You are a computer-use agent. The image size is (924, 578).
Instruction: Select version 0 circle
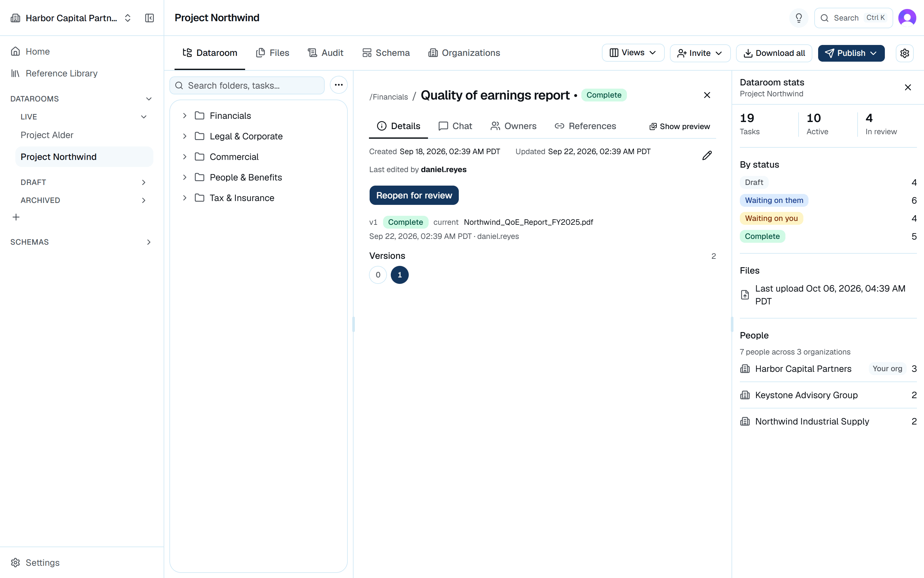pos(378,275)
